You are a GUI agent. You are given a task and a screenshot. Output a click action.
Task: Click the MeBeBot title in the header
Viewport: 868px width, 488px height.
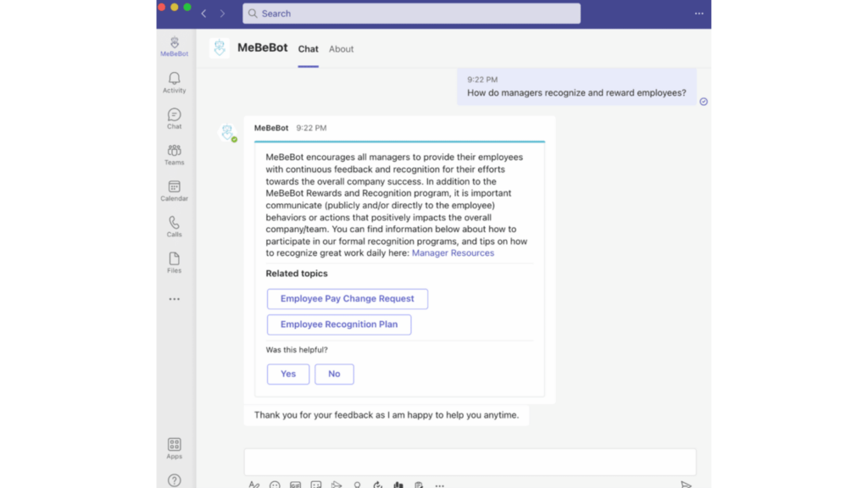[263, 47]
